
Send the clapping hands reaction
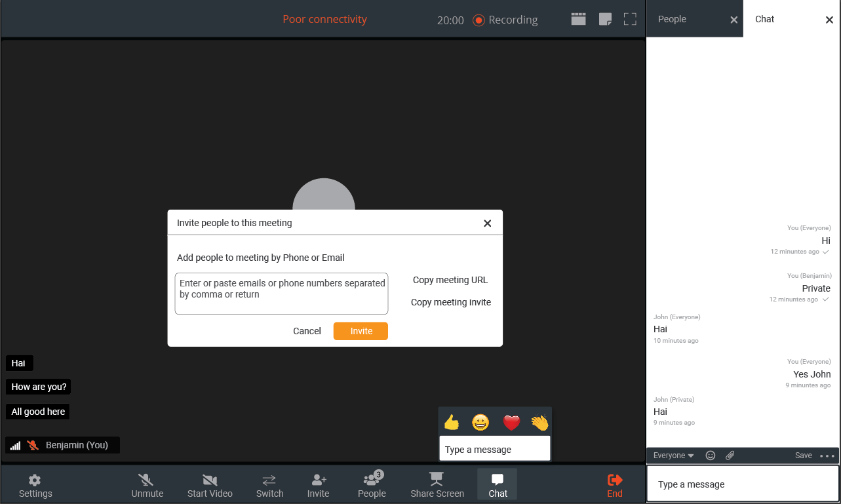tap(539, 423)
